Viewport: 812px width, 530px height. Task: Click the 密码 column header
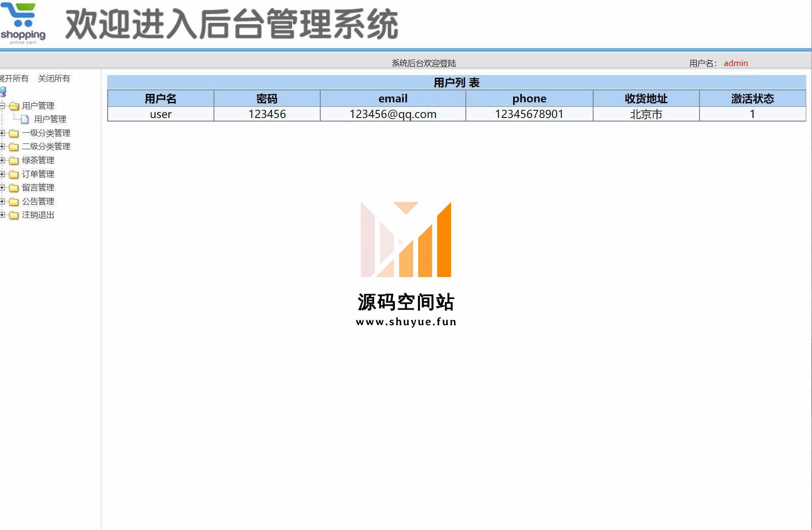267,98
